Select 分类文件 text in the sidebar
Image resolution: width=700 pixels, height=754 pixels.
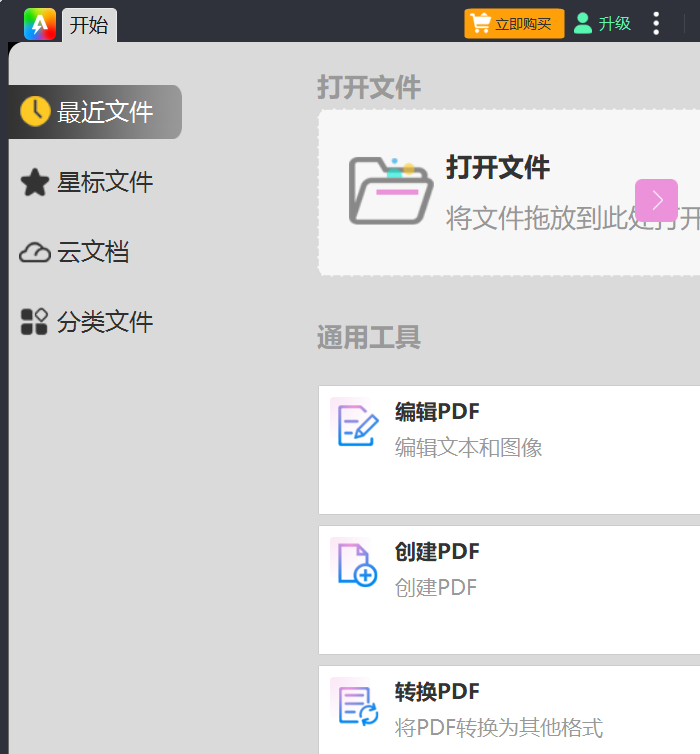click(x=105, y=322)
